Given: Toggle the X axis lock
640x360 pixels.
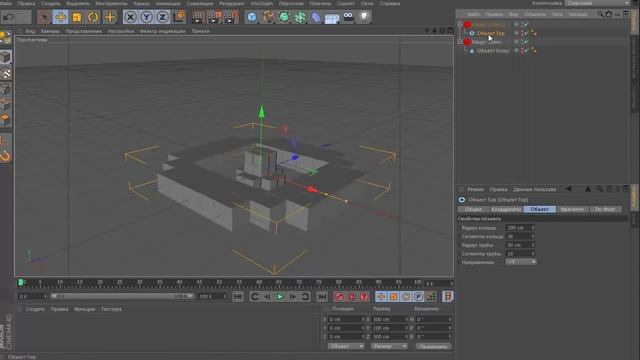Looking at the screenshot, I should pos(130,17).
